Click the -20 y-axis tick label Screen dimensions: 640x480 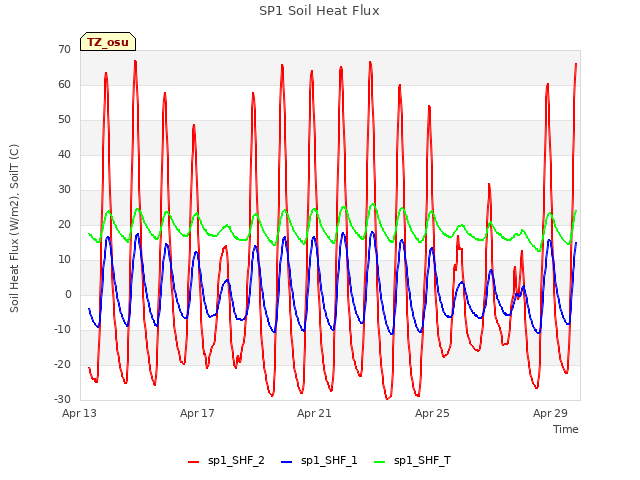(x=63, y=364)
